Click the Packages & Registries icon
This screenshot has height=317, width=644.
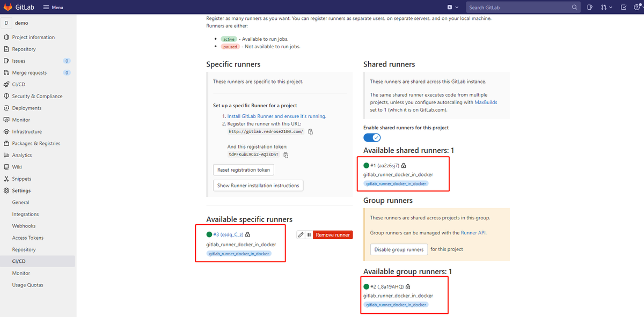pos(6,143)
